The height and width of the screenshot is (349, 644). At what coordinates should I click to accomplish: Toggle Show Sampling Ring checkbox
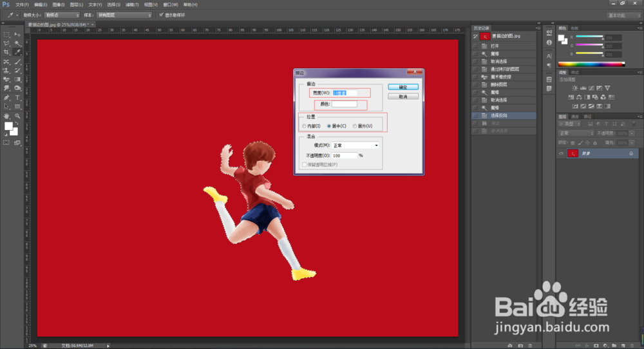pyautogui.click(x=161, y=15)
